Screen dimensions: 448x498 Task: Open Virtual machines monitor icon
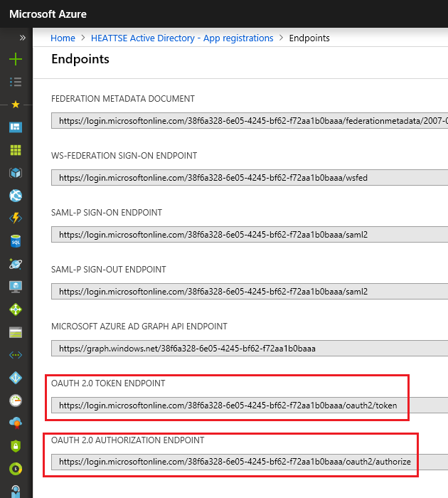15,287
